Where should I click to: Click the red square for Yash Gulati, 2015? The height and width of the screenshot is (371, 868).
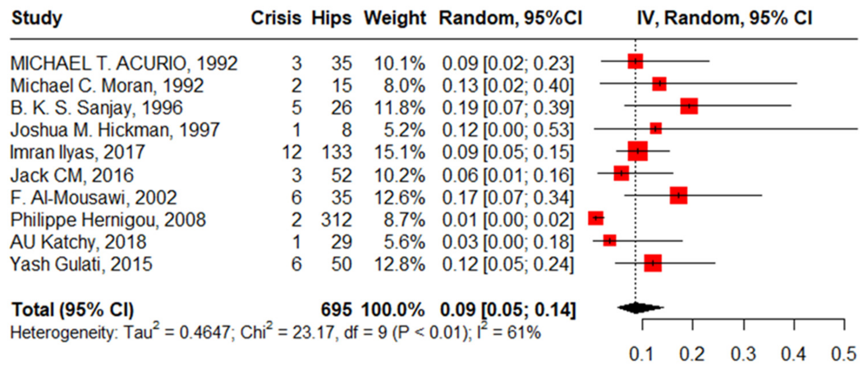click(653, 263)
